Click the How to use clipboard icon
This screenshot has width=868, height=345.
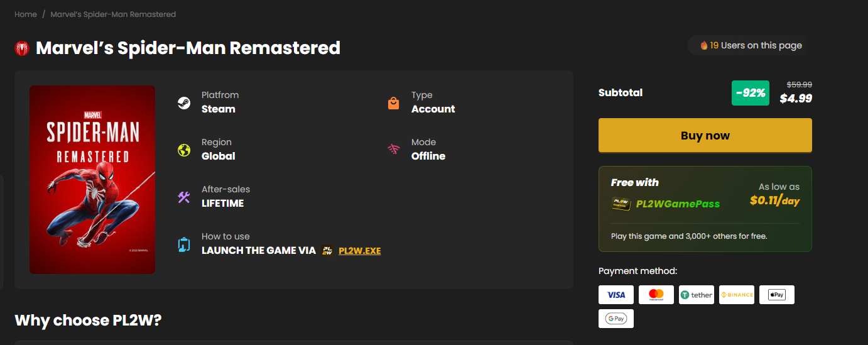[x=183, y=244]
